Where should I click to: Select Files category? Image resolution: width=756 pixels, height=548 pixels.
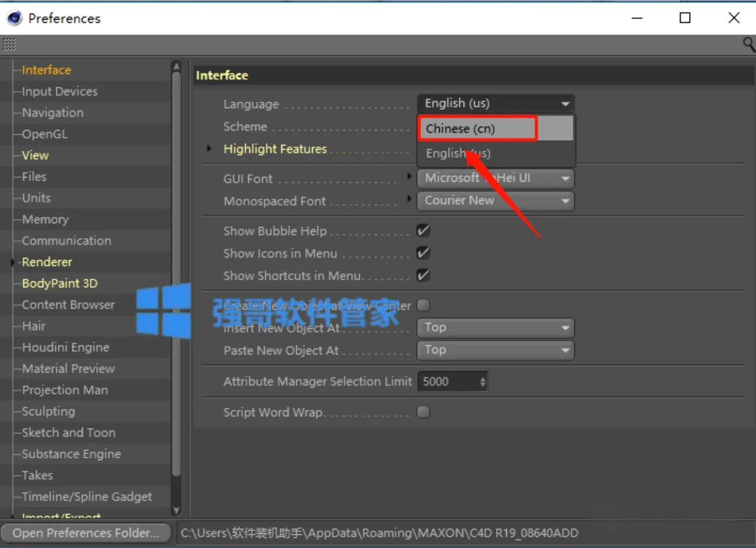34,177
